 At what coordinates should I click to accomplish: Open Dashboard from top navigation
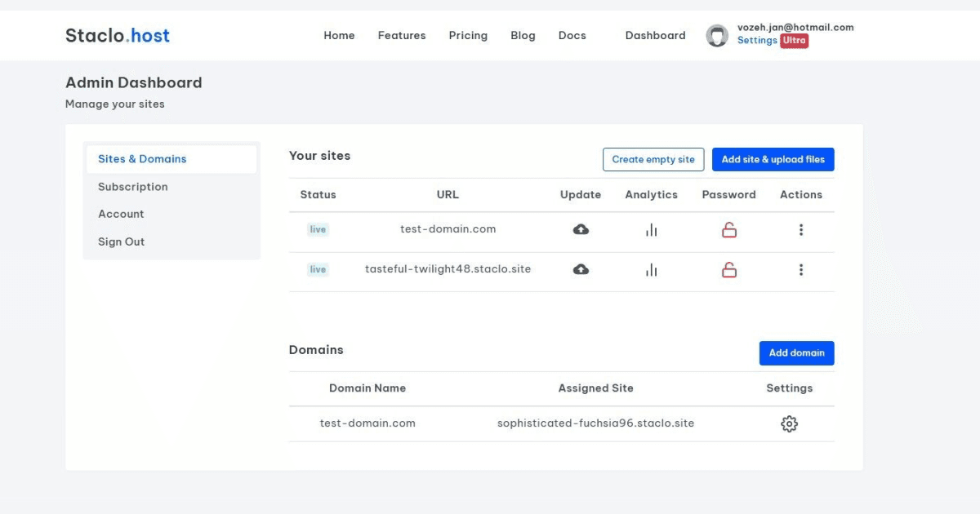655,35
